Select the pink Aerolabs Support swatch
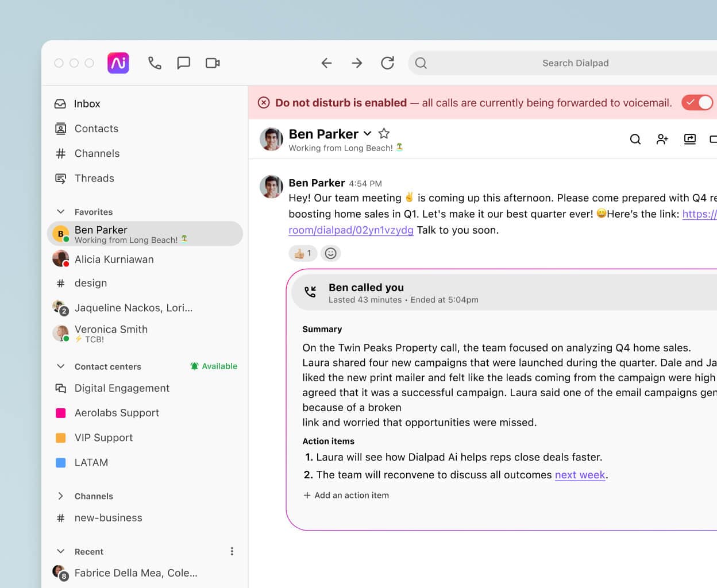This screenshot has height=588, width=717. 60,413
